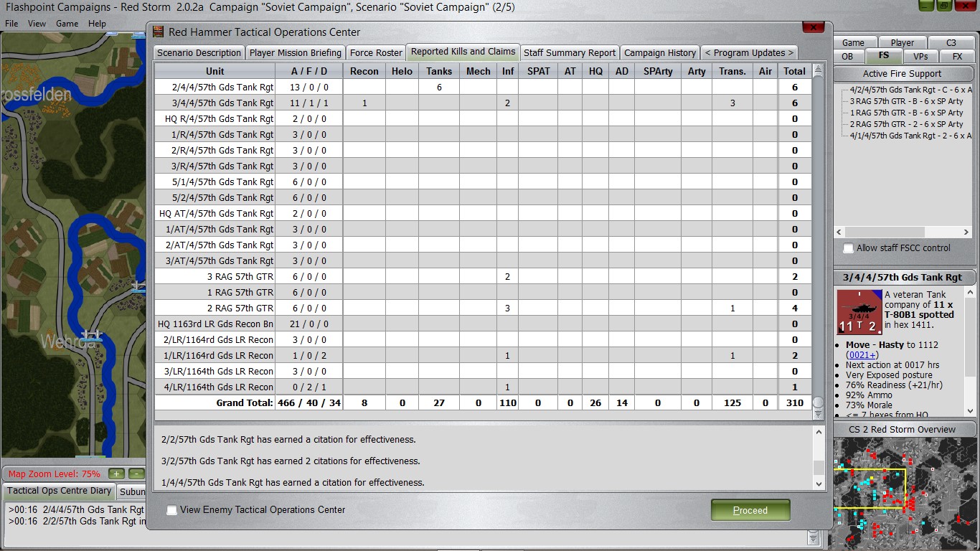Open the FX side-panel tab

point(957,56)
